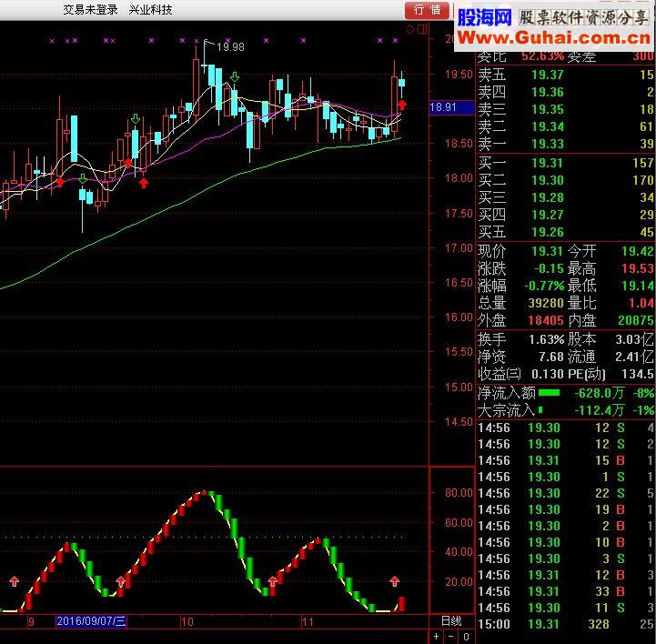656x644 pixels.
Task: Select the 买二 19.30 bid row
Action: pyautogui.click(x=566, y=180)
